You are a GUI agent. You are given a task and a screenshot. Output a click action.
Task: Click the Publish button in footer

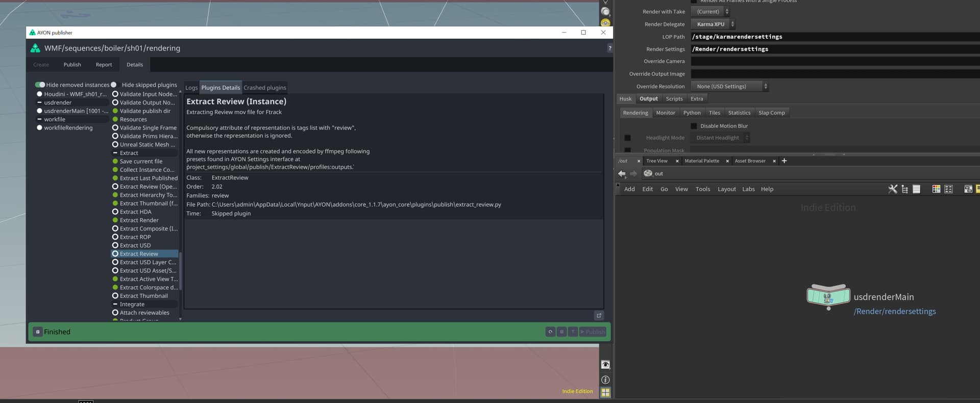point(593,332)
